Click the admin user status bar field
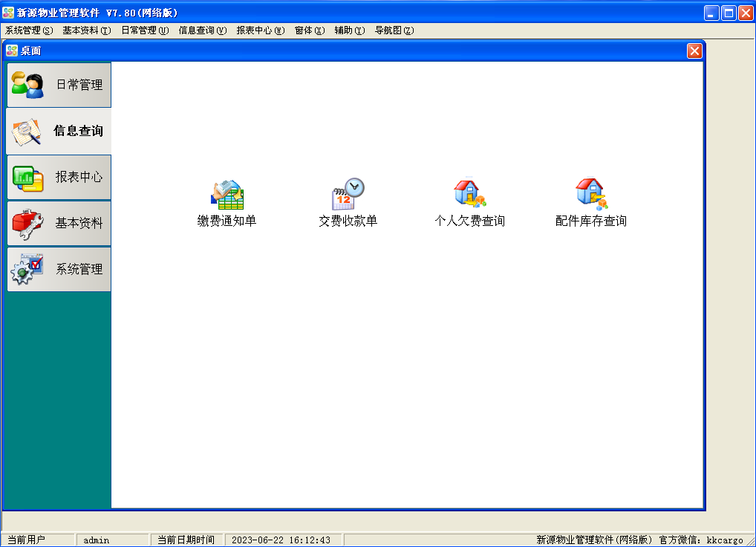This screenshot has width=756, height=547. tap(112, 540)
